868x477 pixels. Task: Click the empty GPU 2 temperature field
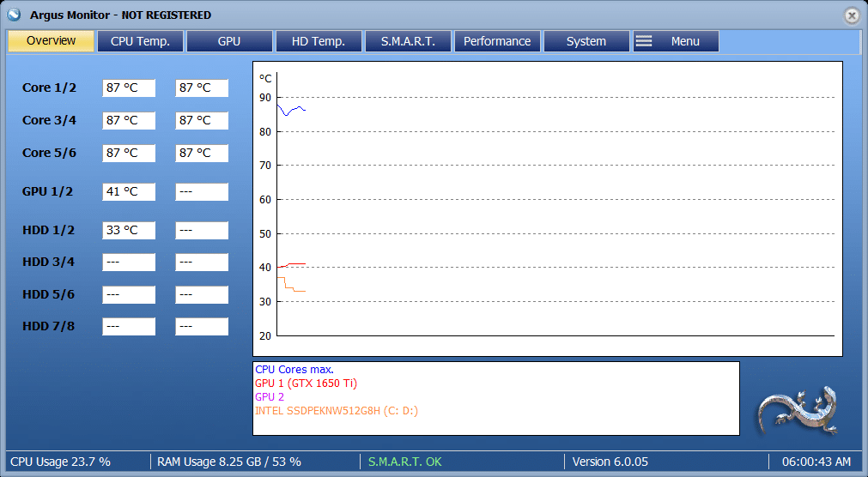pyautogui.click(x=202, y=192)
